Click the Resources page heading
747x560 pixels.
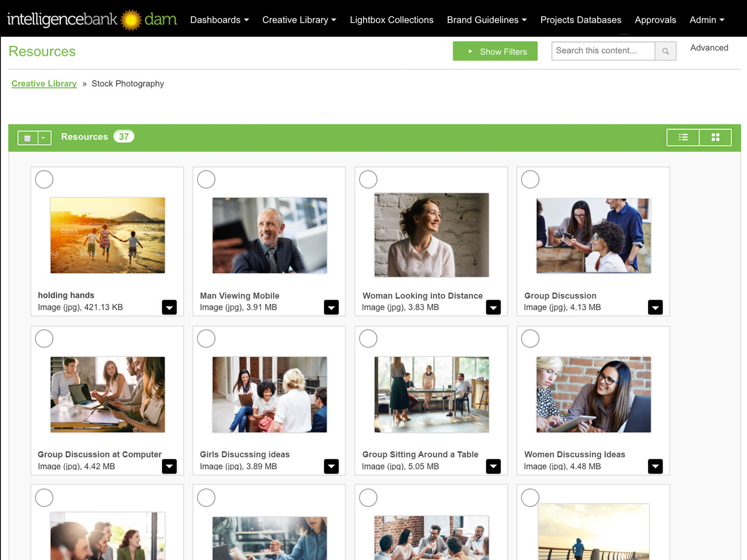click(42, 51)
